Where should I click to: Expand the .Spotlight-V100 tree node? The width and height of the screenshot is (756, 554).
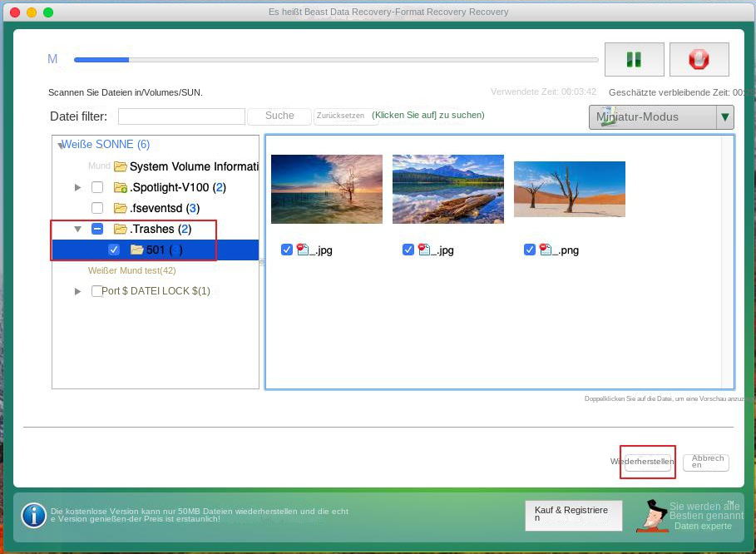[x=78, y=187]
